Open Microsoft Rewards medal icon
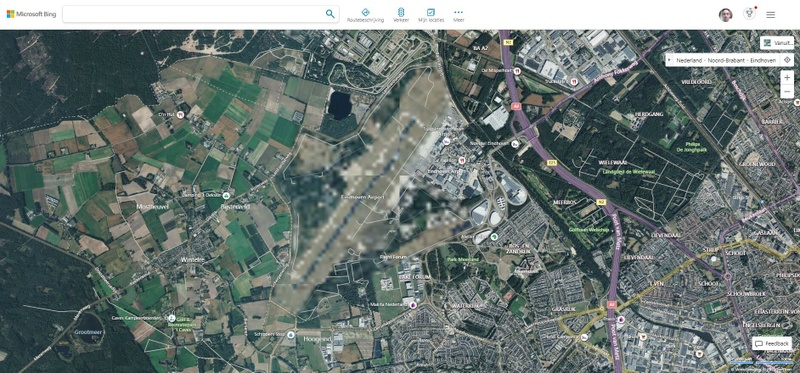The width and height of the screenshot is (800, 373). pyautogui.click(x=749, y=14)
